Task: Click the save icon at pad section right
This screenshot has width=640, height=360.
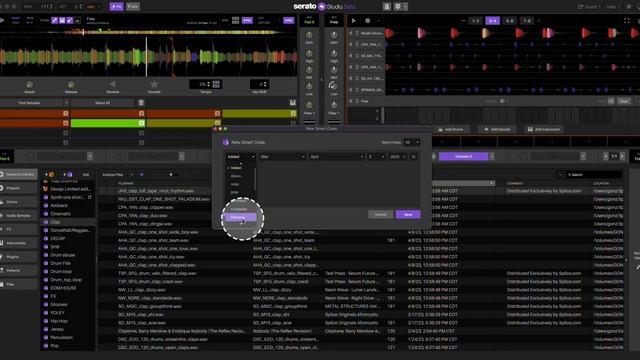Action: coord(293,103)
